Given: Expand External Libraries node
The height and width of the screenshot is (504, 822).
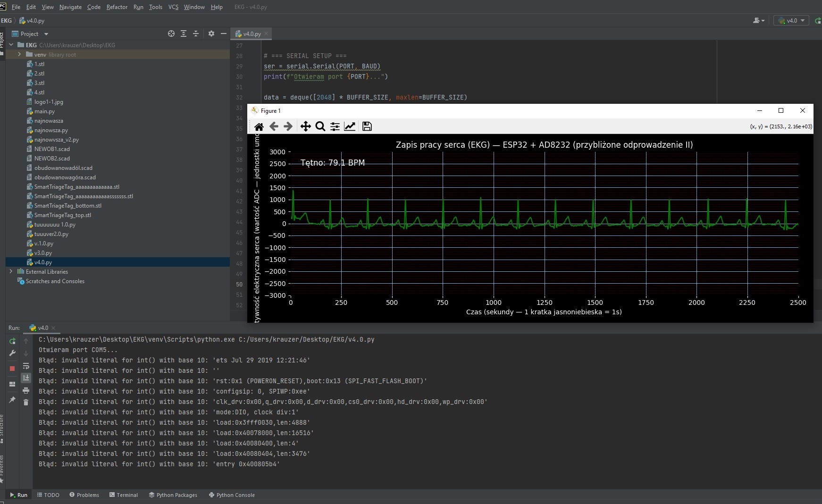Looking at the screenshot, I should click(11, 271).
